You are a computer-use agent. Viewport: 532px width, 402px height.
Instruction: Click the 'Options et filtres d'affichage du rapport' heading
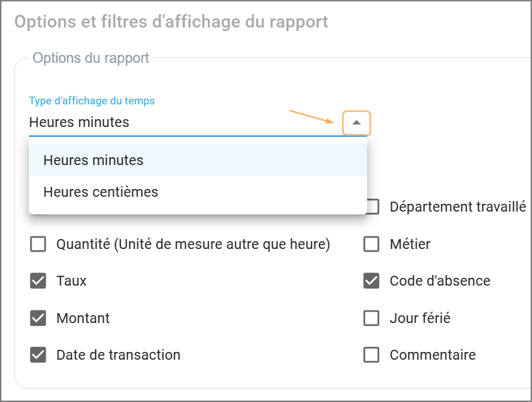click(x=171, y=22)
